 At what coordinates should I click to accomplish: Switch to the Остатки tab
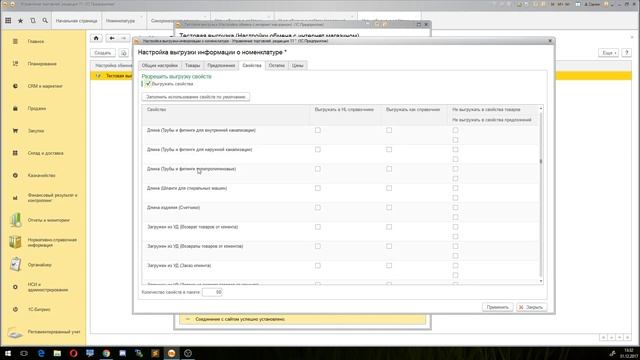(276, 65)
